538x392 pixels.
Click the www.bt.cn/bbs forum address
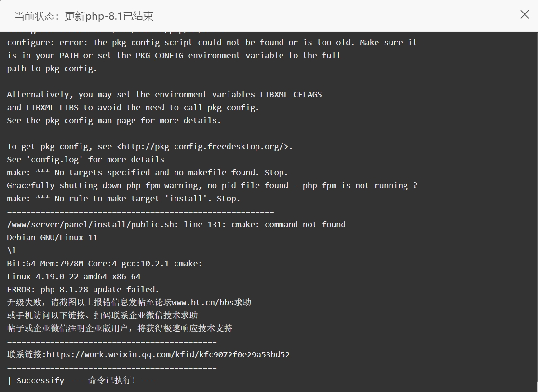coord(198,302)
